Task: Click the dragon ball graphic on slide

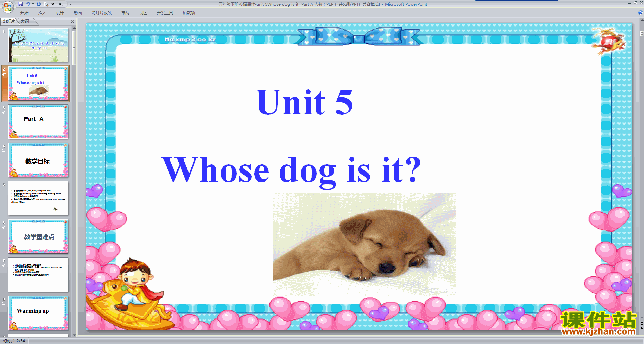Action: click(609, 41)
